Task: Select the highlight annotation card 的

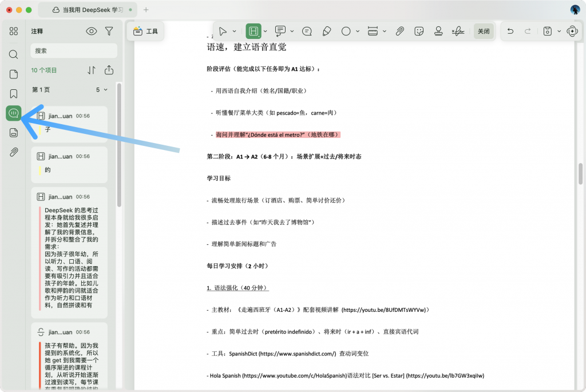Action: [x=69, y=164]
